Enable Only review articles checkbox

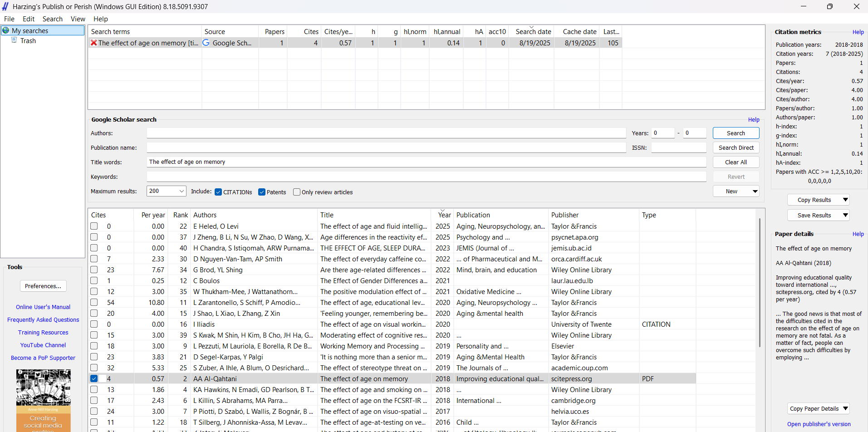297,192
